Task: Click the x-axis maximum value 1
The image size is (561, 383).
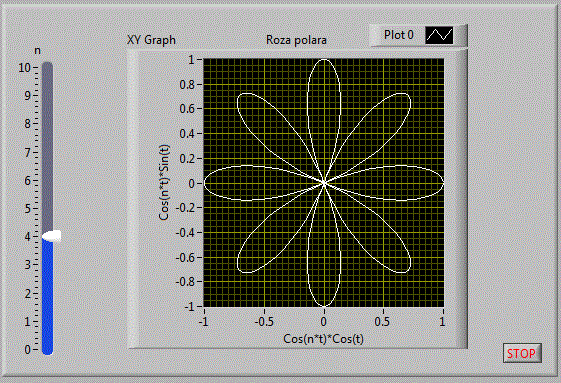Action: [x=443, y=321]
